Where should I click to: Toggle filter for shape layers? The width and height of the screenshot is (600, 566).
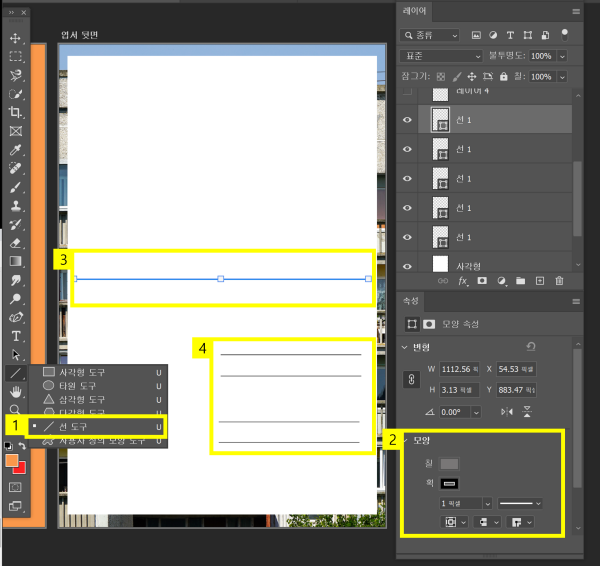(x=528, y=35)
